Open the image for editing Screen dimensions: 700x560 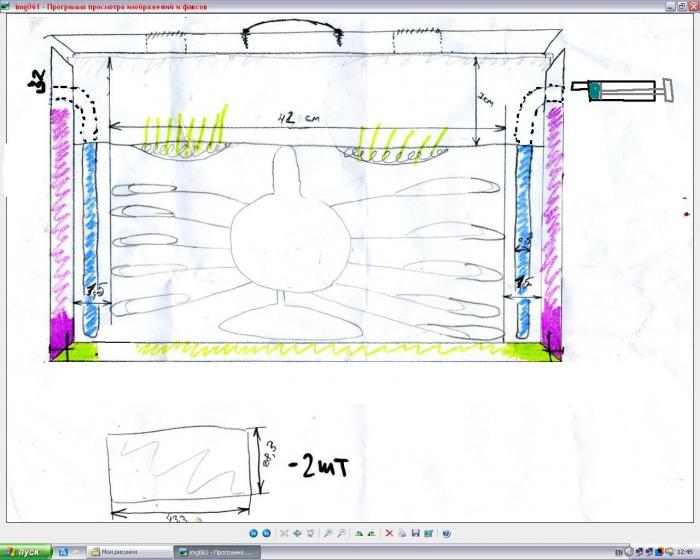(428, 533)
